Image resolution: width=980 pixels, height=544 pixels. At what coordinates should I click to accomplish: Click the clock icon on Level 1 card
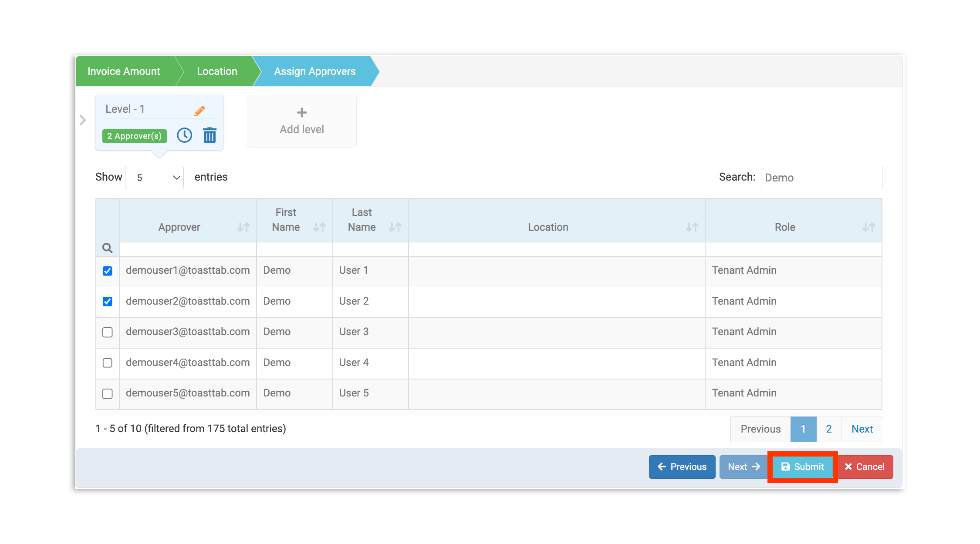point(184,135)
